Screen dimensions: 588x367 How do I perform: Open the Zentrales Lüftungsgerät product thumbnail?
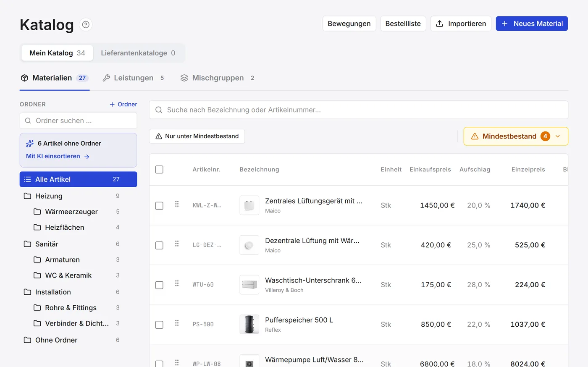249,205
